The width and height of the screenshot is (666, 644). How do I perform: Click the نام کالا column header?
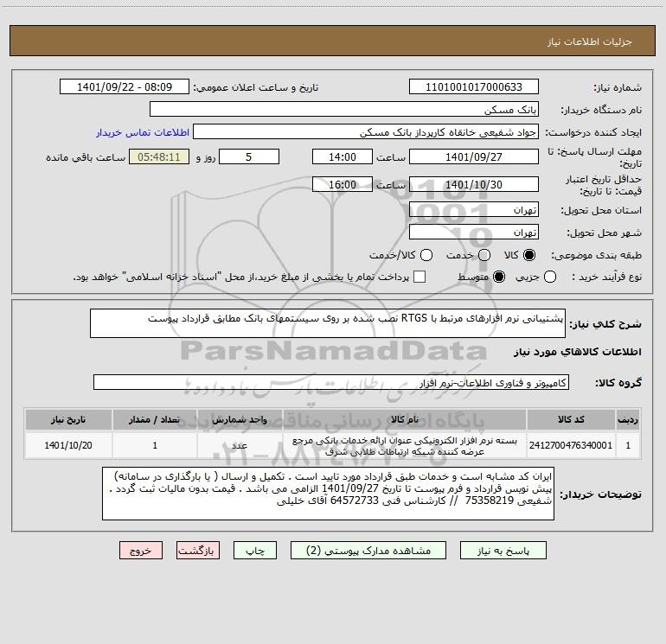coord(405,419)
